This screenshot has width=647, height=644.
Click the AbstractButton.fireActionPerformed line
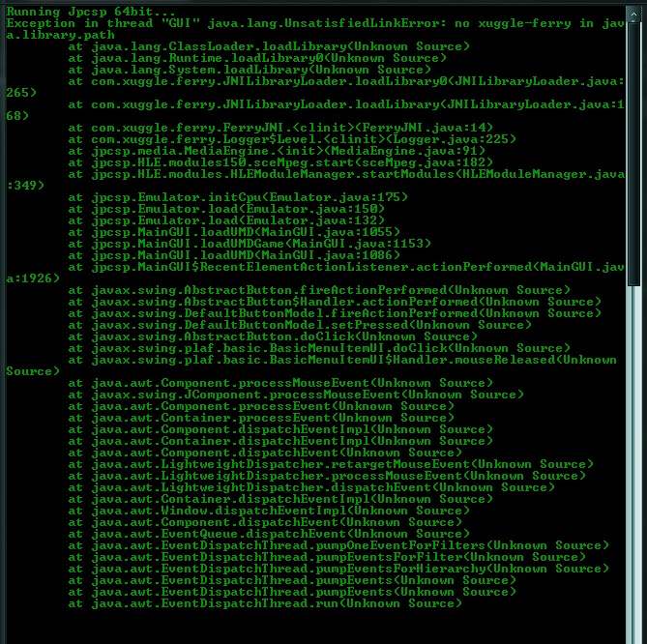pyautogui.click(x=319, y=290)
